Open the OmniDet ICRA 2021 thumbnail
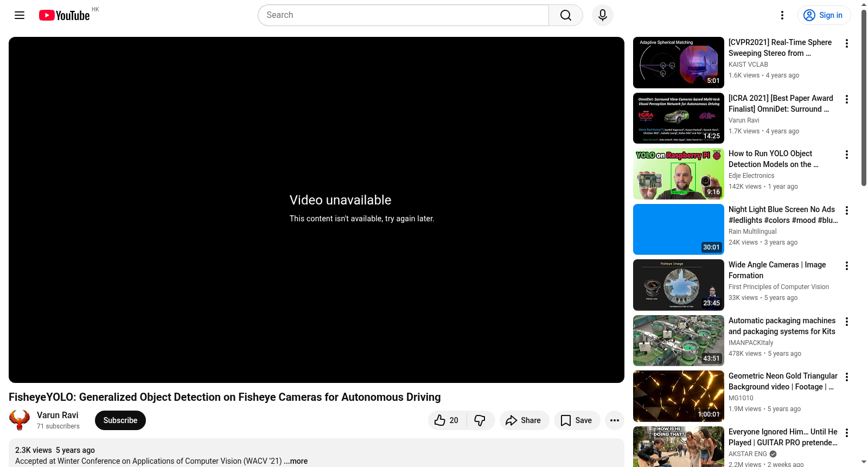Image resolution: width=868 pixels, height=467 pixels. coord(679,118)
